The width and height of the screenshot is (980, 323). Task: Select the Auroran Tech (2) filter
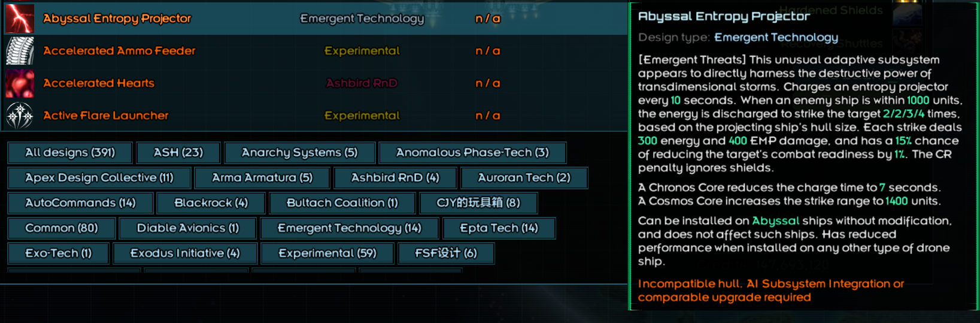click(524, 178)
